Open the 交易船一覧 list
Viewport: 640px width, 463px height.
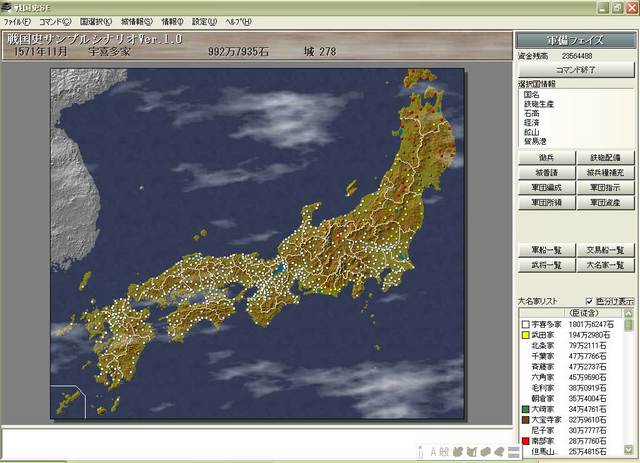[605, 250]
